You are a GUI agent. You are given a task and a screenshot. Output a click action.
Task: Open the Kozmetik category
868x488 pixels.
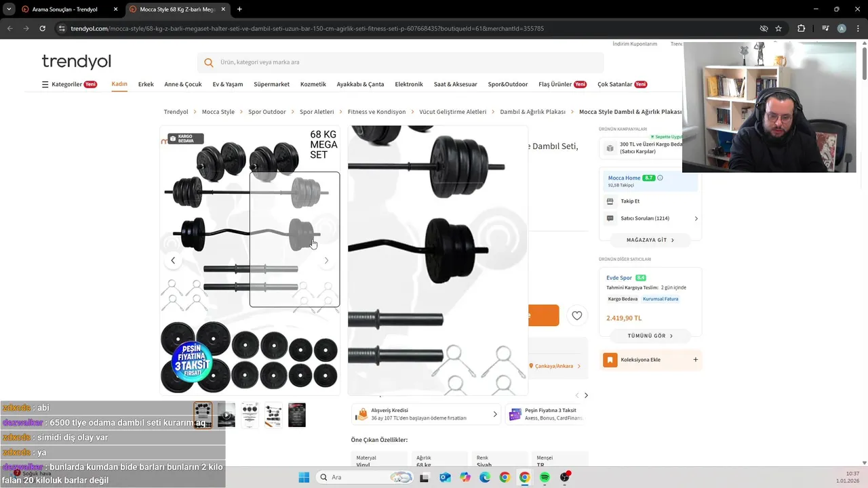tap(313, 84)
